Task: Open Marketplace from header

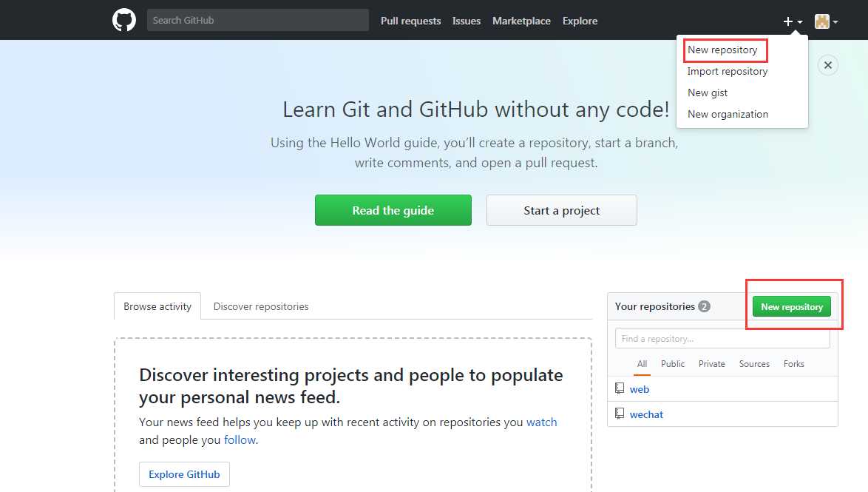Action: (x=521, y=21)
